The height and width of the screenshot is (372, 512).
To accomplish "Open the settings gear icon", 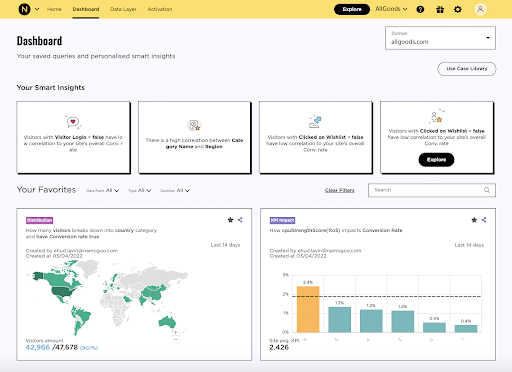I will point(458,9).
